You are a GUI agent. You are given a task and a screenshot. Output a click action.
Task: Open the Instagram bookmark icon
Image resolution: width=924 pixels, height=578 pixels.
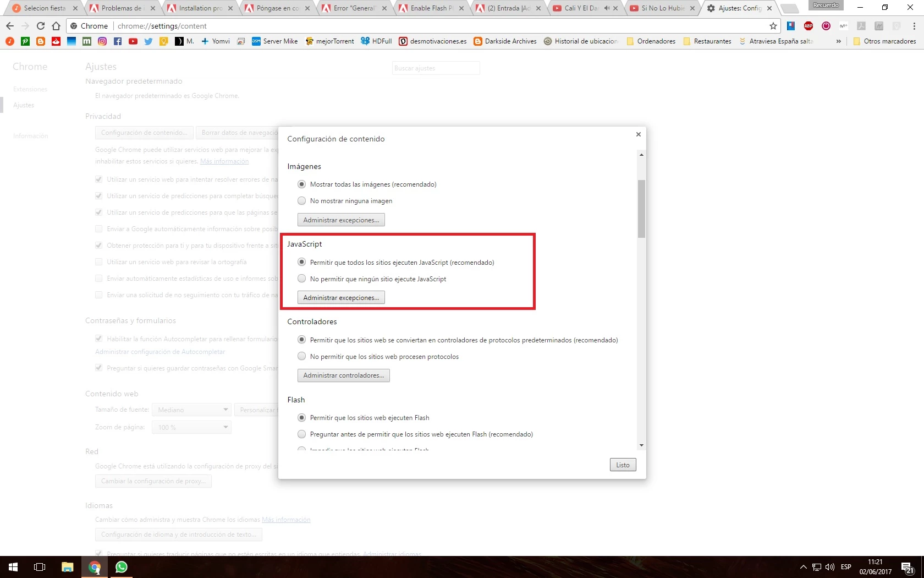click(102, 41)
